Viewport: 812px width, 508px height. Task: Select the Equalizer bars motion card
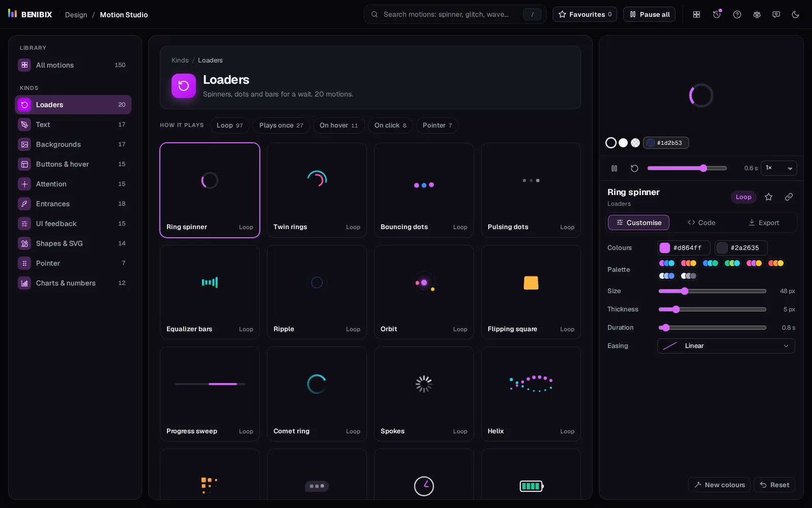[x=210, y=292]
